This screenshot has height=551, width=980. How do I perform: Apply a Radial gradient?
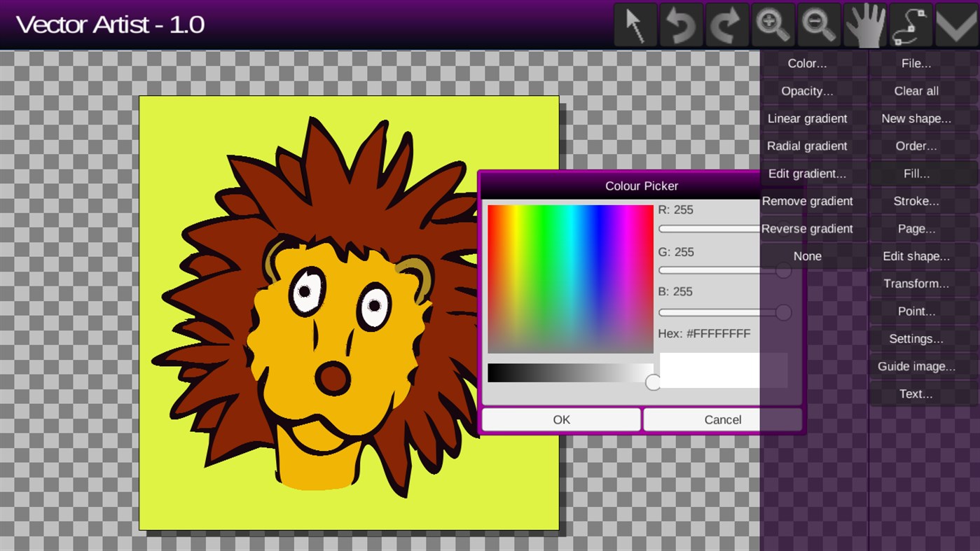(807, 146)
